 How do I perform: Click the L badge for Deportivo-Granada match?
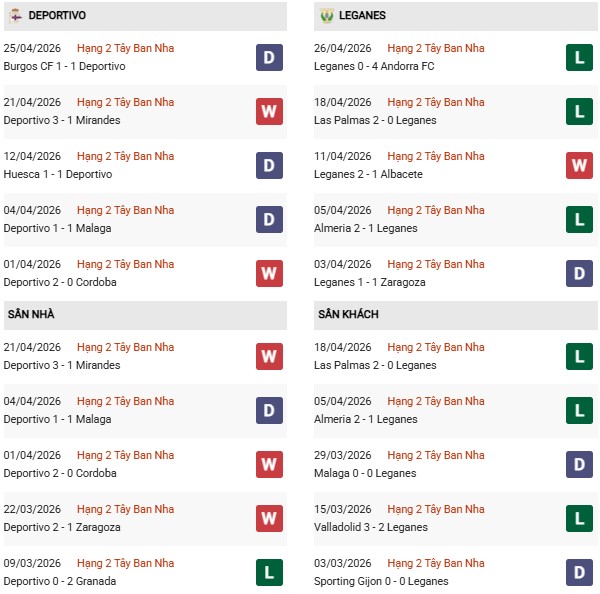point(268,573)
